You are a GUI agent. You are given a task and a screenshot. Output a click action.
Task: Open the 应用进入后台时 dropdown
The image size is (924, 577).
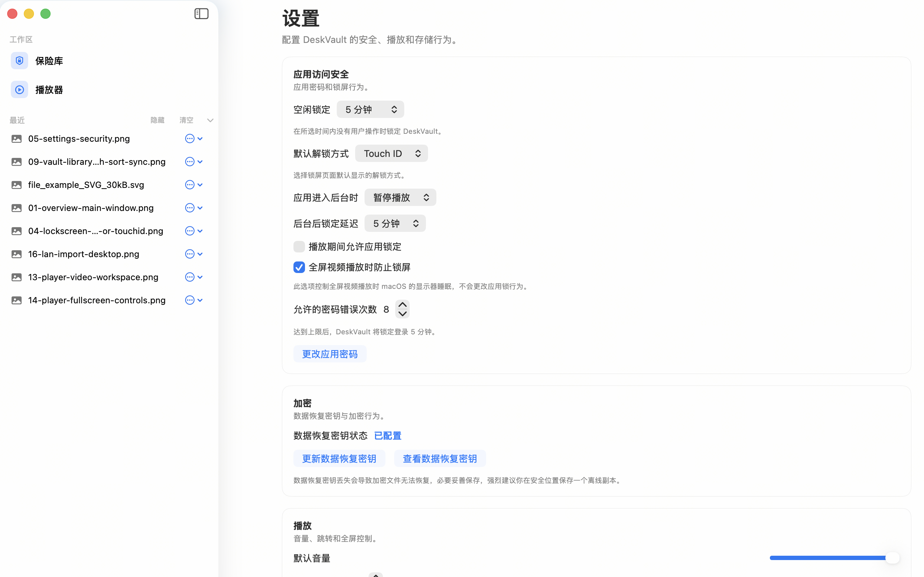click(400, 197)
